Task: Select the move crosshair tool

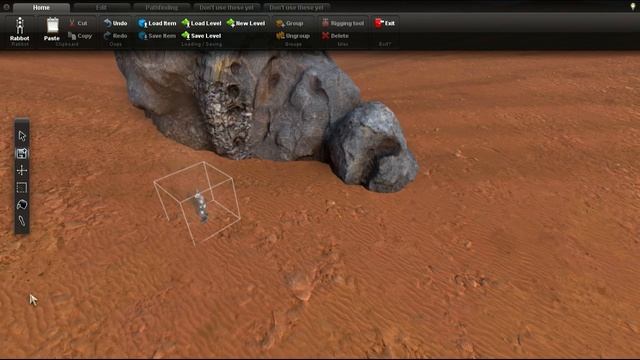Action: pos(22,170)
